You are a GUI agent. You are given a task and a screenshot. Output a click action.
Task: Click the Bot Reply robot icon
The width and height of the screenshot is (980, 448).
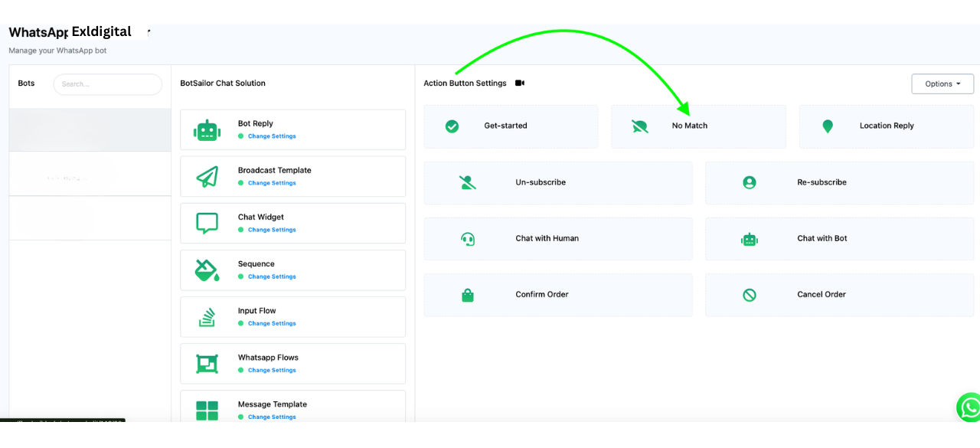click(x=207, y=130)
